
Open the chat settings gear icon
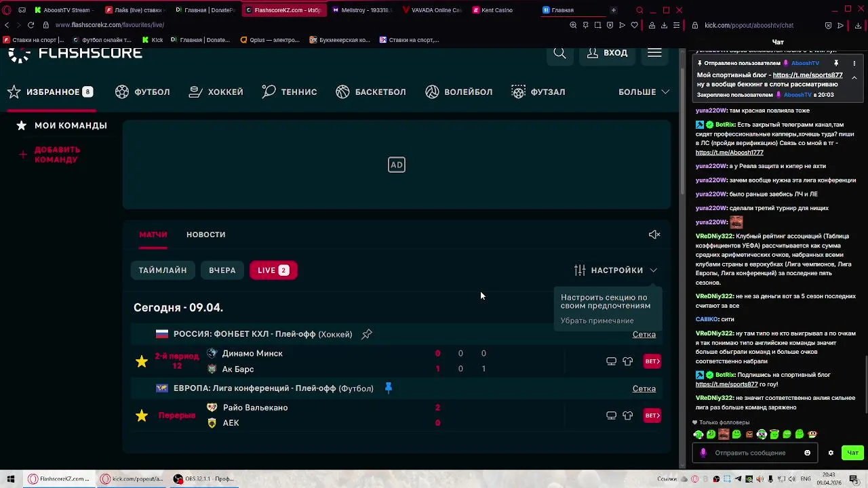coord(831,453)
